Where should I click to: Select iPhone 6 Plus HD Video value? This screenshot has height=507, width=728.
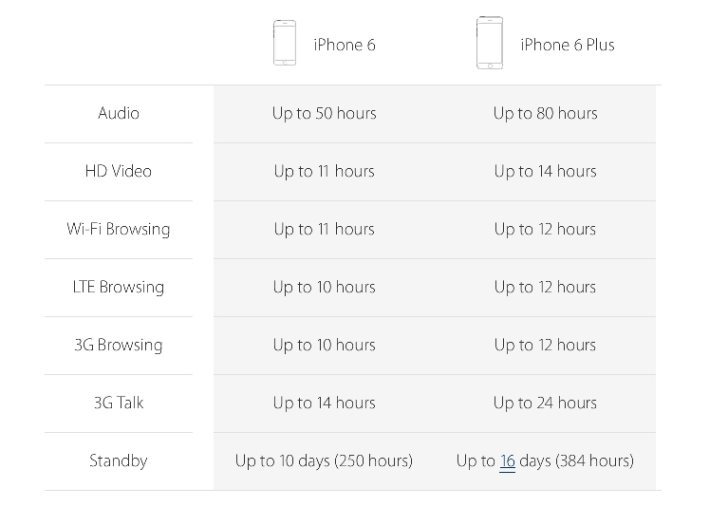point(545,171)
